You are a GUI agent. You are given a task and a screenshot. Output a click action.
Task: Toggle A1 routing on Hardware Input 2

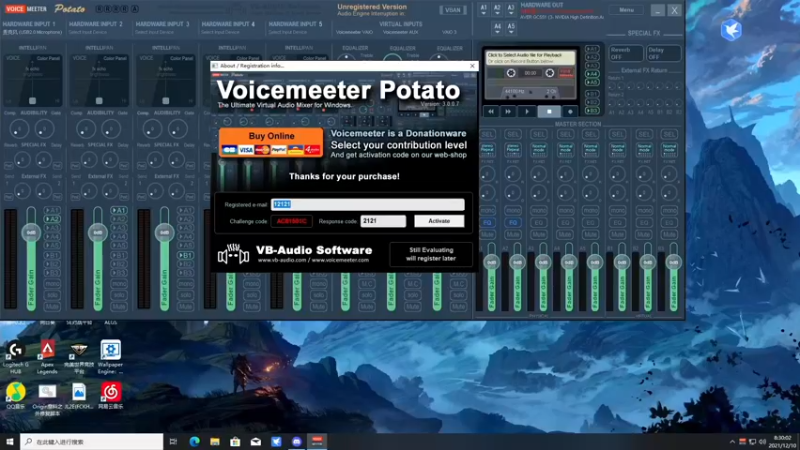click(x=118, y=210)
